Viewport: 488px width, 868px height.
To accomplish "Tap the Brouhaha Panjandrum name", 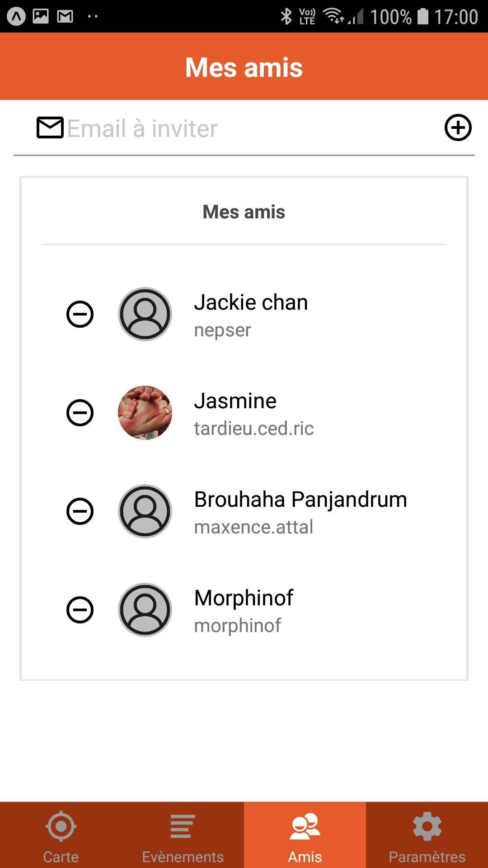I will [300, 500].
